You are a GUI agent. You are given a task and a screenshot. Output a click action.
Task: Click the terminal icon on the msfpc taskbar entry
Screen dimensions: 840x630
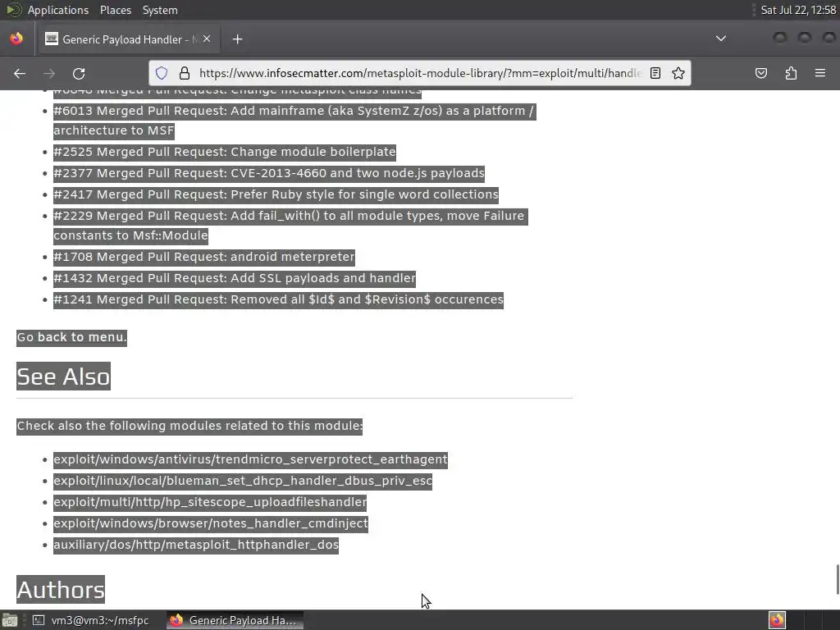[x=39, y=620]
